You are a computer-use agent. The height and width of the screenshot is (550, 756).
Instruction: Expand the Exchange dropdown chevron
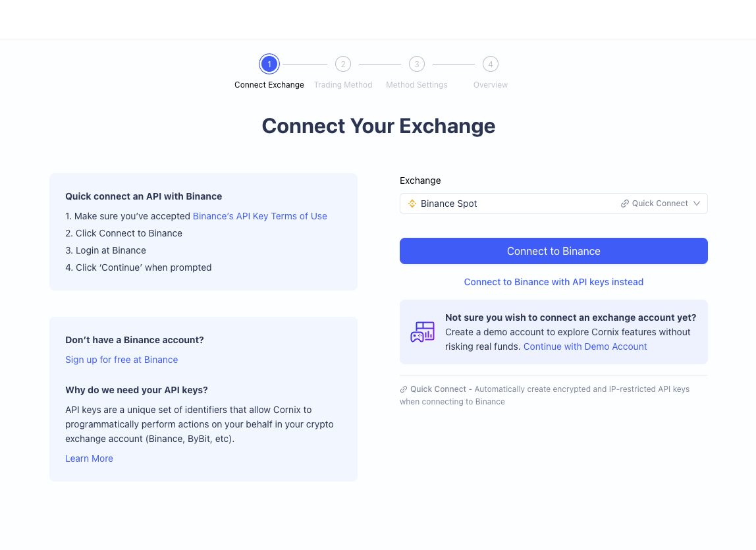point(697,204)
